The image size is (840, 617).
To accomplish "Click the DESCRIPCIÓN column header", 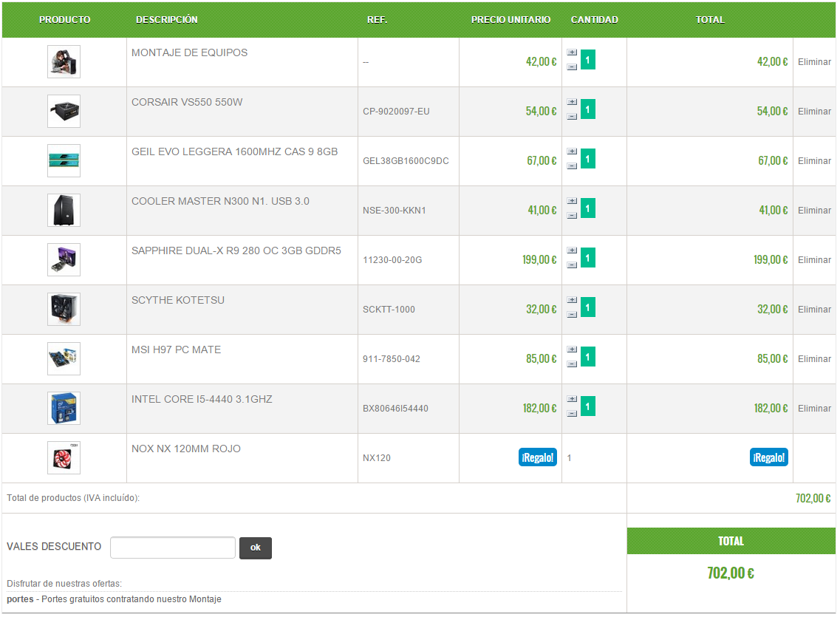I will tap(167, 20).
